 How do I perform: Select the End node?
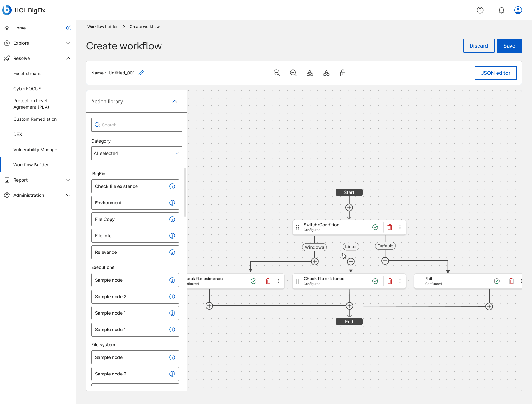349,322
